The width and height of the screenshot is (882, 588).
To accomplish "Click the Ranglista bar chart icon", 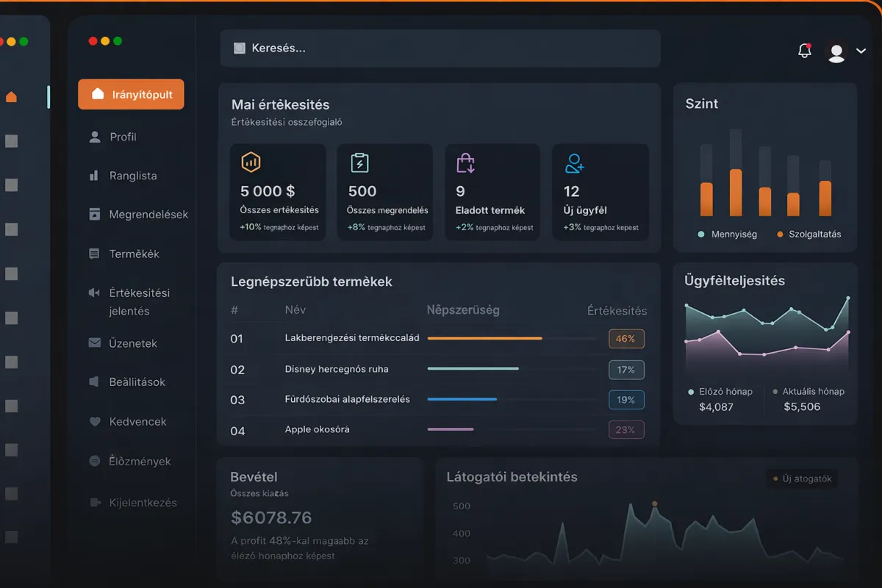I will pos(94,176).
